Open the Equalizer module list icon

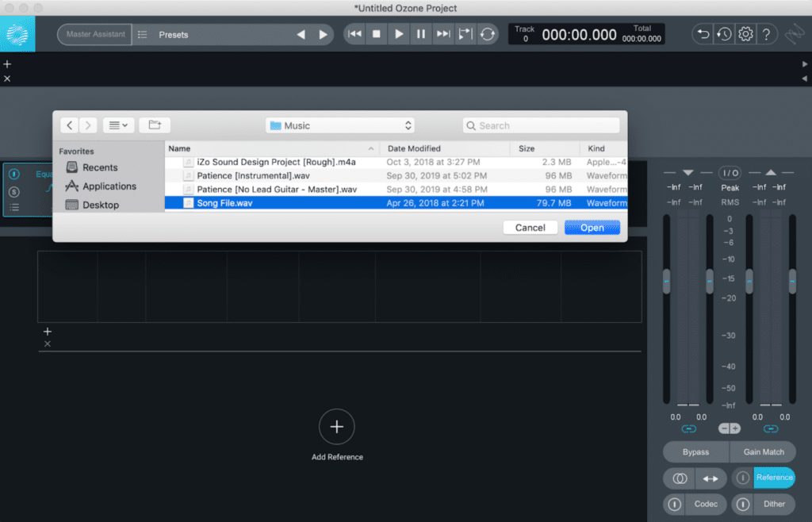coord(14,207)
